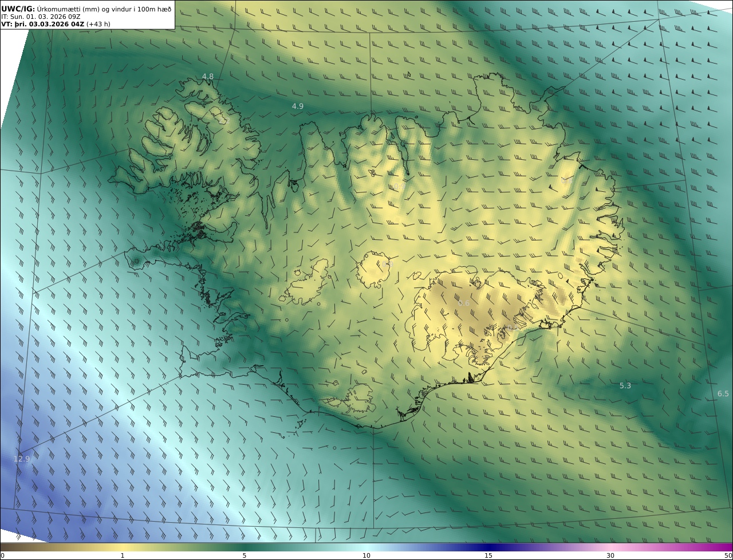Click the "10" tick label on the color scale
733x560 pixels.
(x=366, y=555)
